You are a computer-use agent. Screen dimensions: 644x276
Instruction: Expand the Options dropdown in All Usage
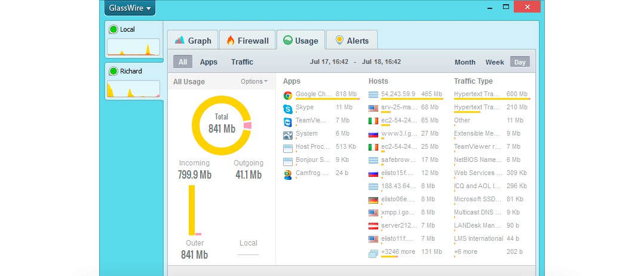pyautogui.click(x=254, y=81)
